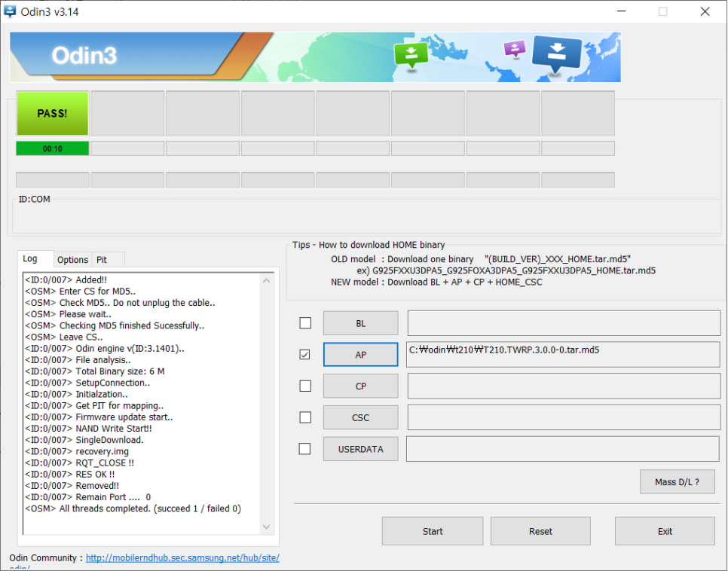Click the BL file button

point(361,323)
